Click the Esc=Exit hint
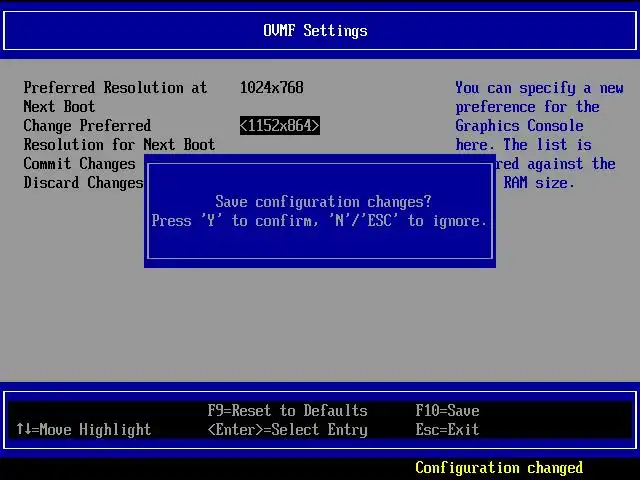The image size is (640, 480). 447,429
